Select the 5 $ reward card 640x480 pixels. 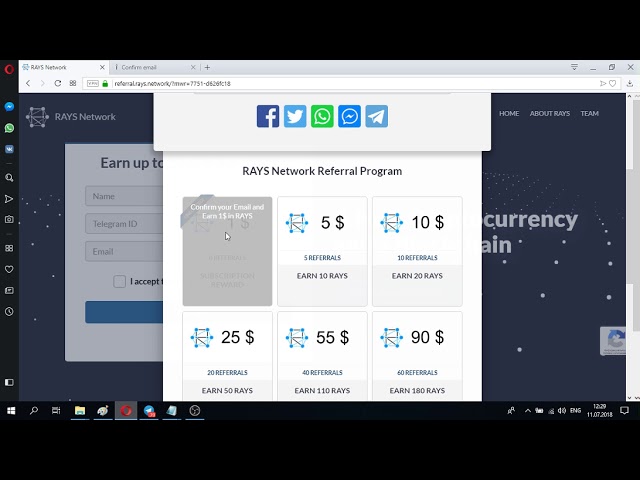tap(322, 251)
